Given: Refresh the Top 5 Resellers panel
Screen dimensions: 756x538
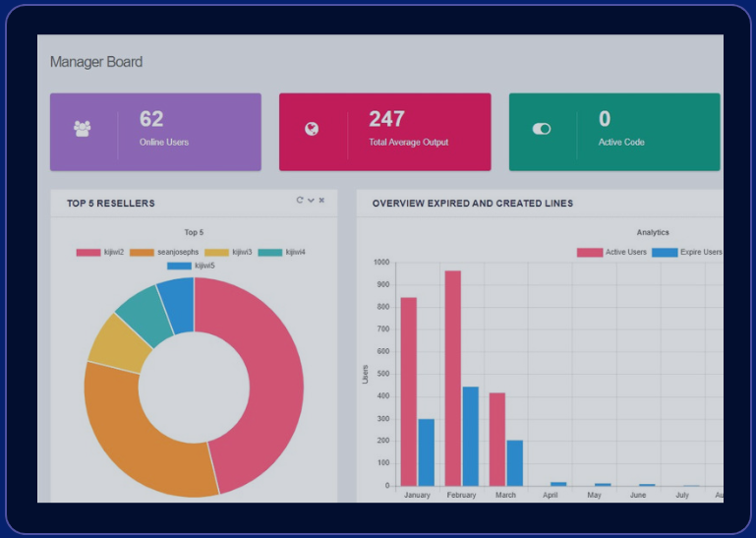Looking at the screenshot, I should (x=300, y=201).
